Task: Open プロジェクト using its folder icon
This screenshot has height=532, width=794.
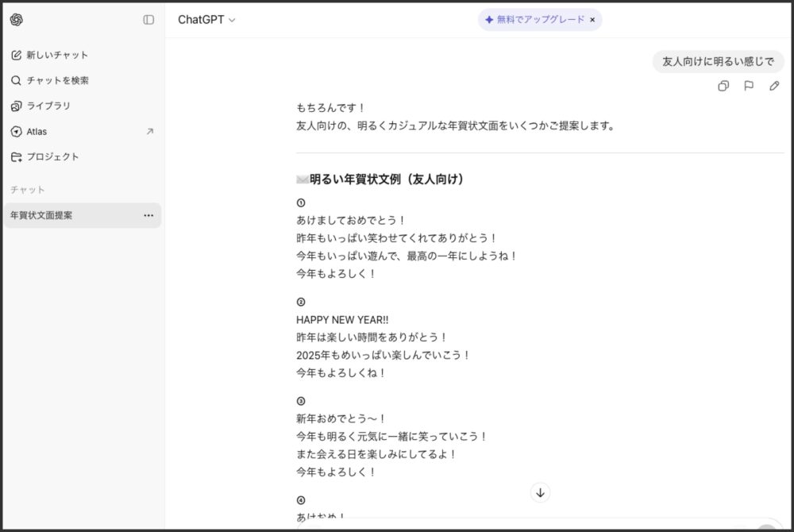Action: [17, 156]
